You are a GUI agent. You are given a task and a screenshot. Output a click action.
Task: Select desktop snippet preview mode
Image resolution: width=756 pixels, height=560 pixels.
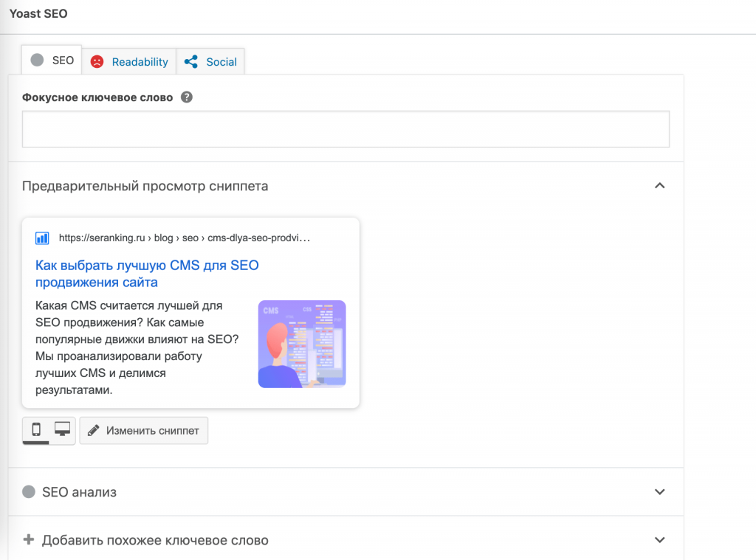(62, 429)
